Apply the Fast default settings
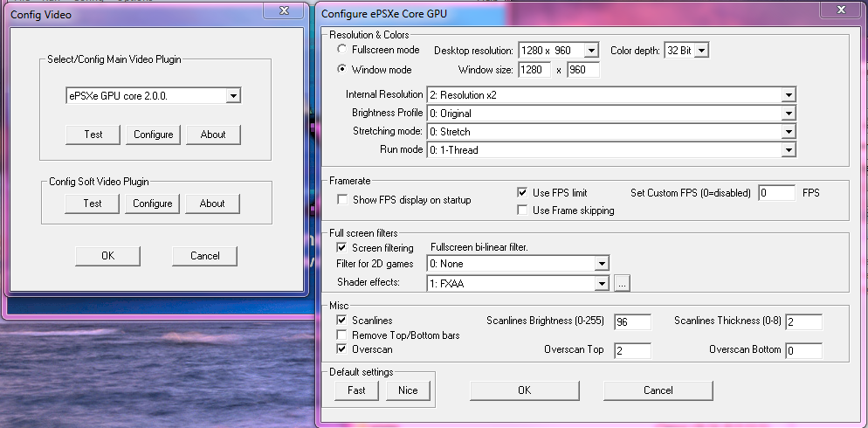Viewport: 868px width, 428px height. click(356, 390)
